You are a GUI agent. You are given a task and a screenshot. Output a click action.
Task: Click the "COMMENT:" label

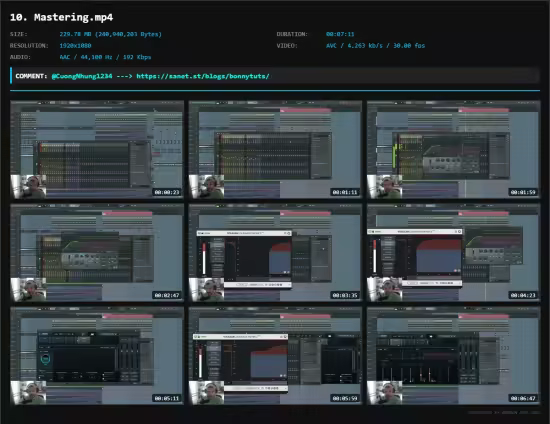click(31, 76)
